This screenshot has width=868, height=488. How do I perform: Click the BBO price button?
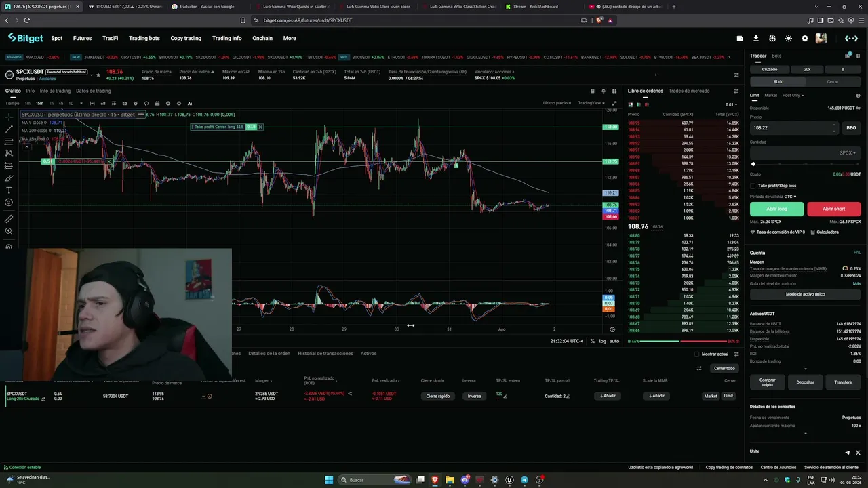coord(852,127)
